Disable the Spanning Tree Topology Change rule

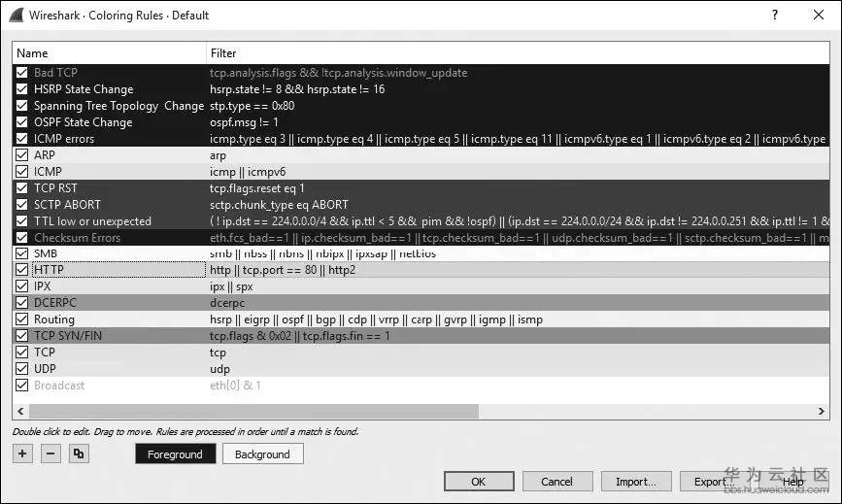coord(22,106)
